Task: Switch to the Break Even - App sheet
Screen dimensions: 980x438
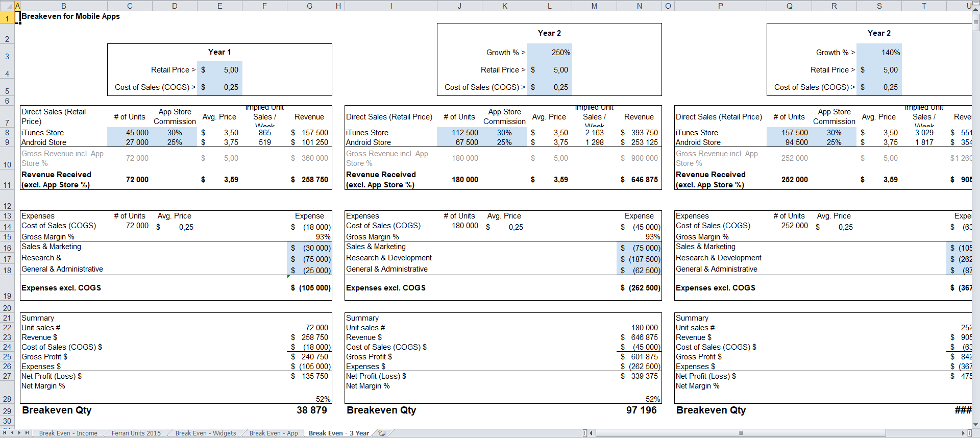Action: (274, 433)
